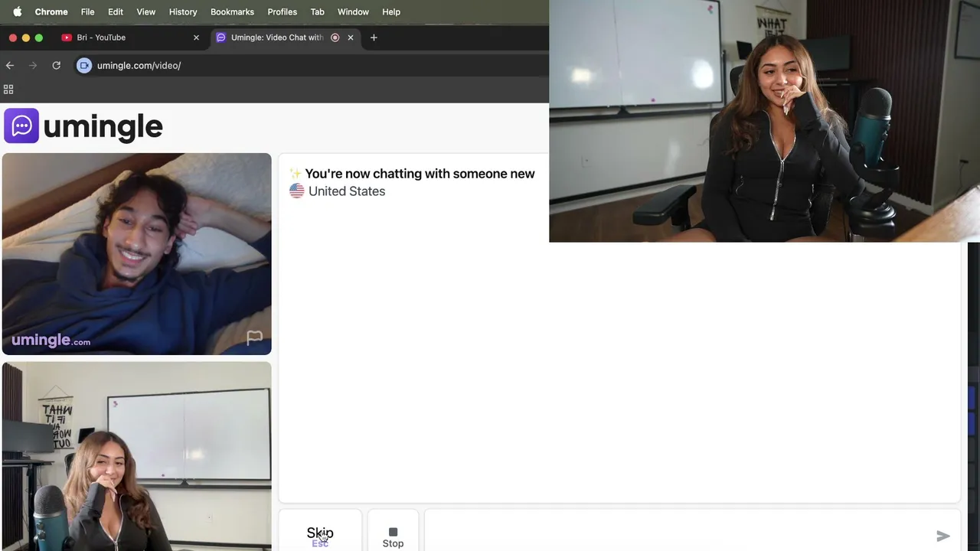Report the stranger with the flag icon

(x=254, y=337)
